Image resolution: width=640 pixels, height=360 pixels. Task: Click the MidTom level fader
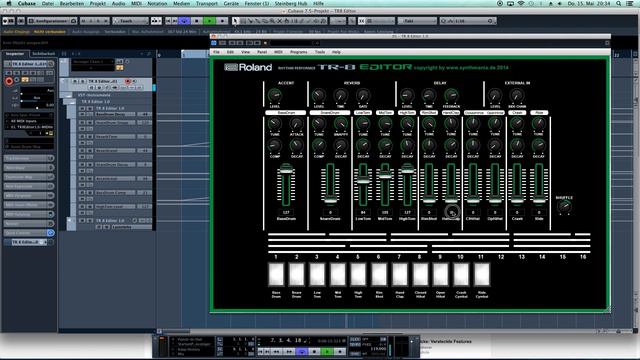tap(385, 184)
